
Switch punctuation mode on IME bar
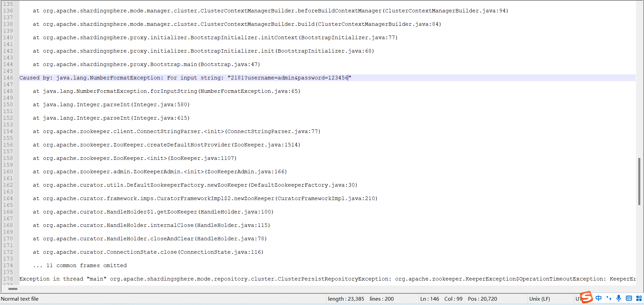coord(609,298)
